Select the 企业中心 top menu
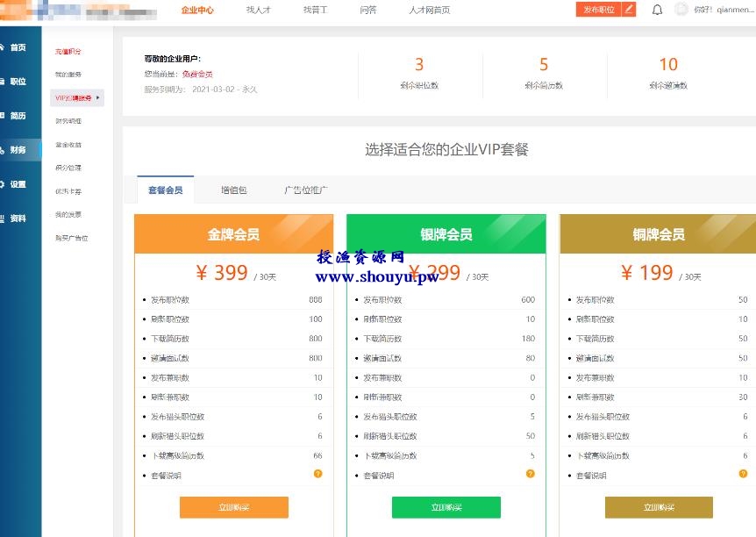Screen dimensions: 756x537 coord(197,10)
